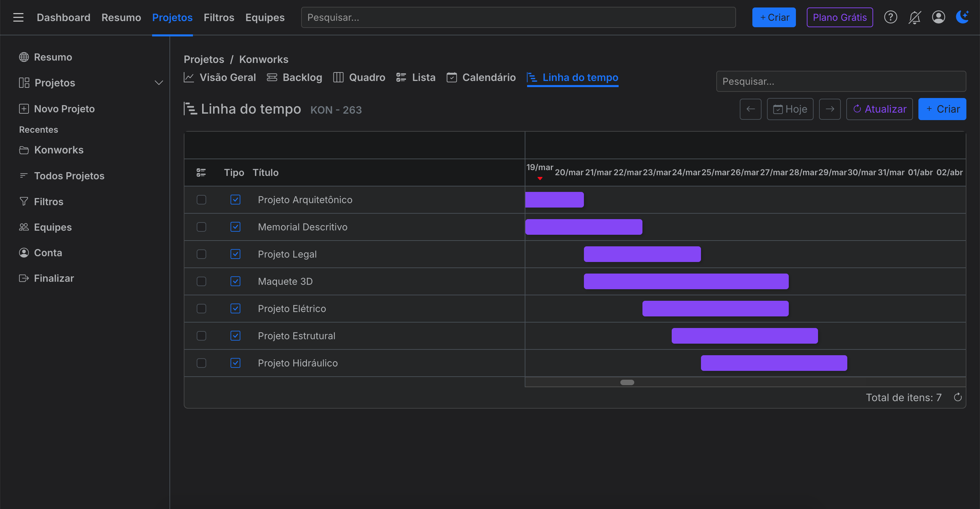Open Novo Projeto from the sidebar
The image size is (980, 509).
(x=64, y=109)
